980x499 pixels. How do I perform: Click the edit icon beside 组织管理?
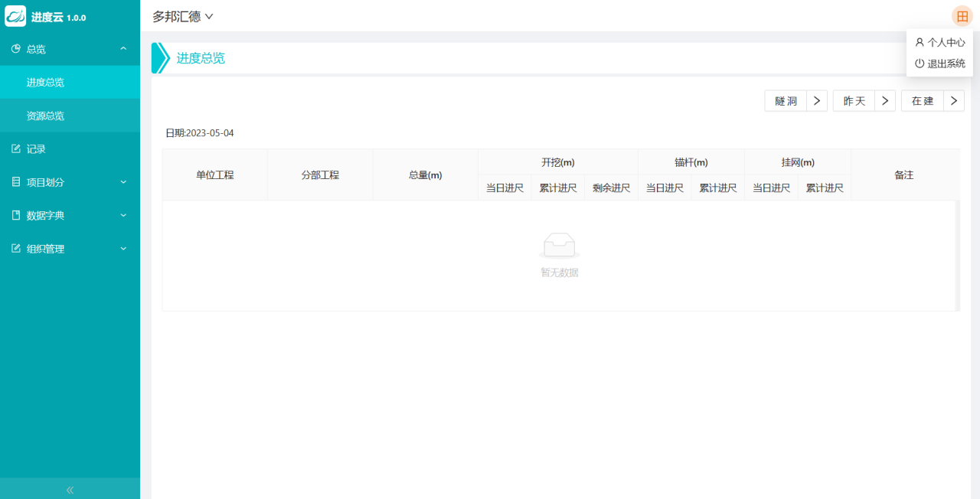[x=16, y=249]
